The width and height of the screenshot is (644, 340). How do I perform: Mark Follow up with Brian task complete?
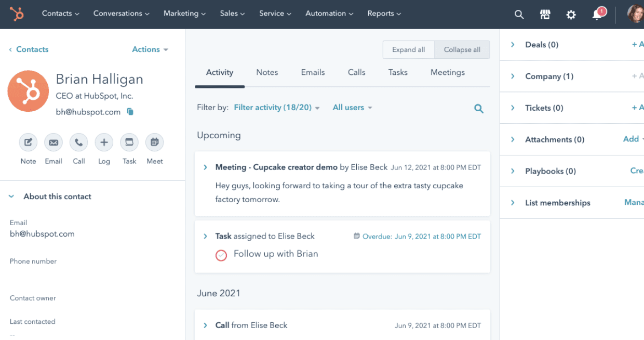[221, 255]
